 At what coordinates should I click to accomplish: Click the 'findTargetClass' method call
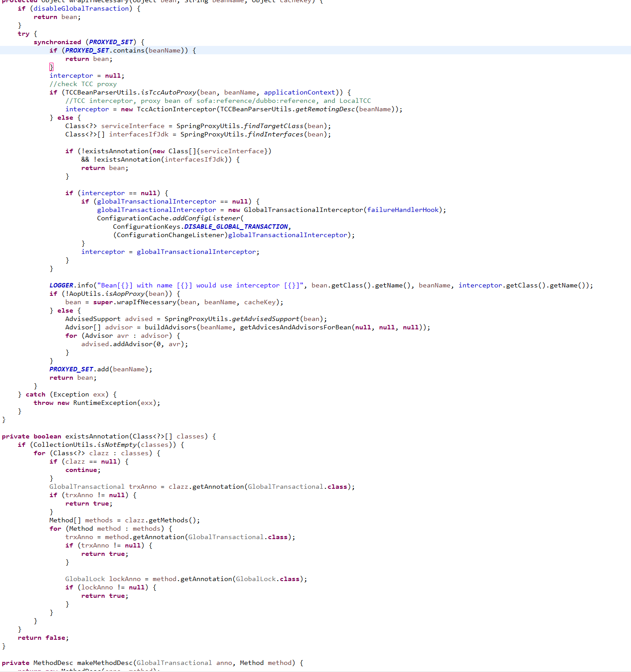274,126
